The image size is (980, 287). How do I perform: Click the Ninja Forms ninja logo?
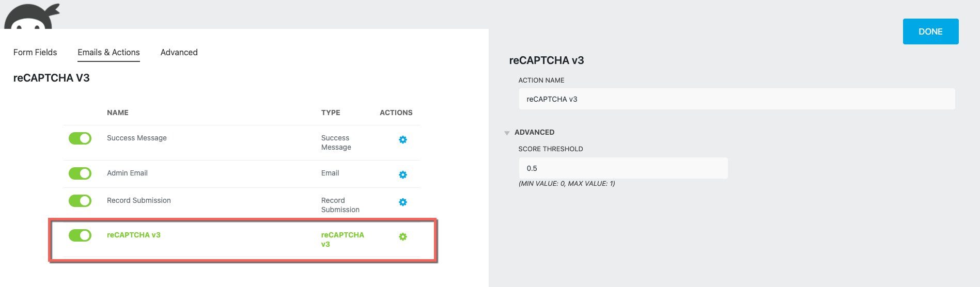pyautogui.click(x=32, y=17)
